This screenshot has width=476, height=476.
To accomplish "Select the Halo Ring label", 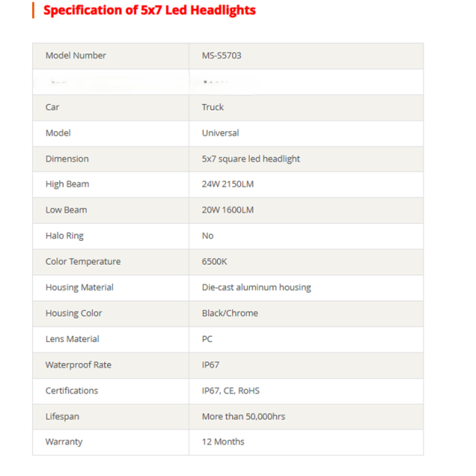I will click(65, 236).
